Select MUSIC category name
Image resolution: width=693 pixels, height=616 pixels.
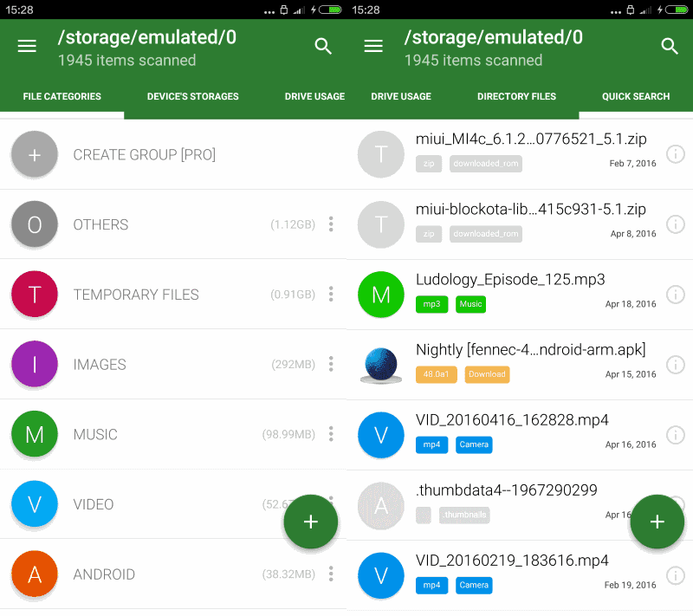coord(95,434)
